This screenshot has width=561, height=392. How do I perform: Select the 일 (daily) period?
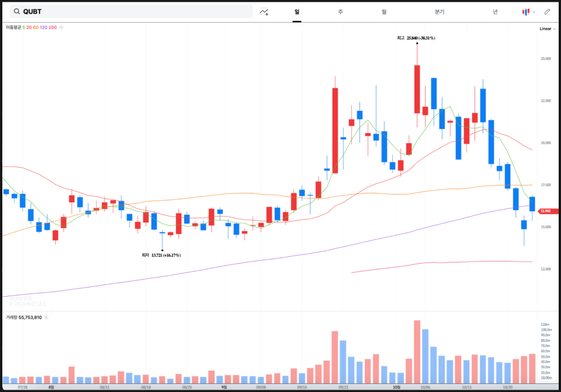[x=297, y=12]
